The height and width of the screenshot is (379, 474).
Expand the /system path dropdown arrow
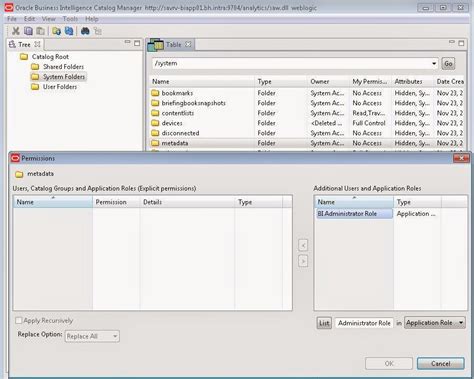[434, 63]
